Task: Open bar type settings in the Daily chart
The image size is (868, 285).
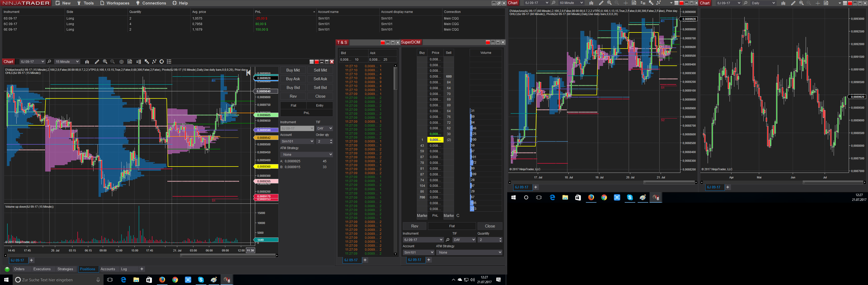Action: (783, 3)
